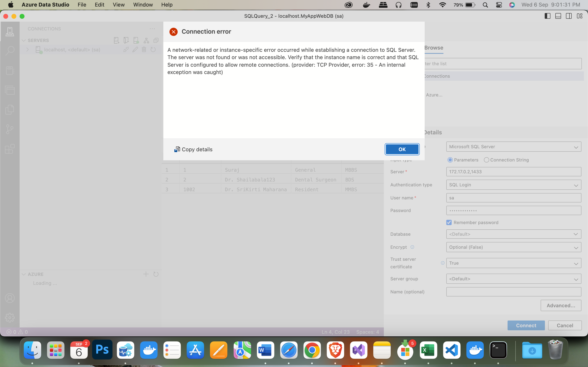The width and height of the screenshot is (588, 367).
Task: Switch to the Browse tab
Action: pos(434,48)
